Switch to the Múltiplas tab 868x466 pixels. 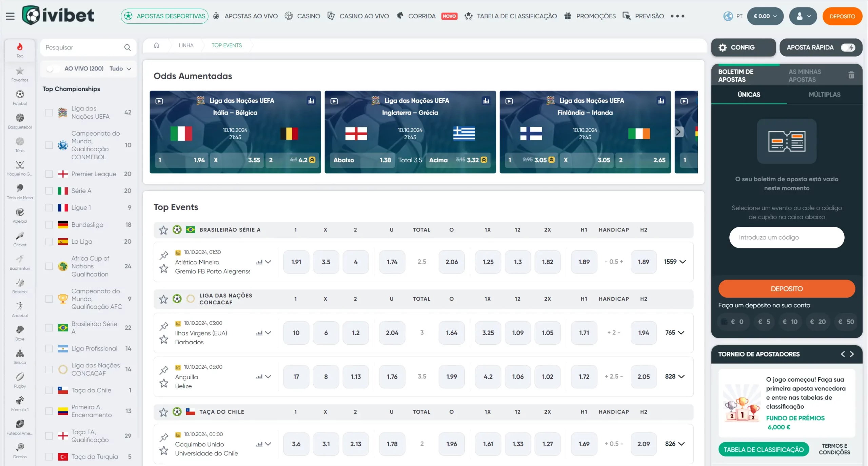click(824, 95)
